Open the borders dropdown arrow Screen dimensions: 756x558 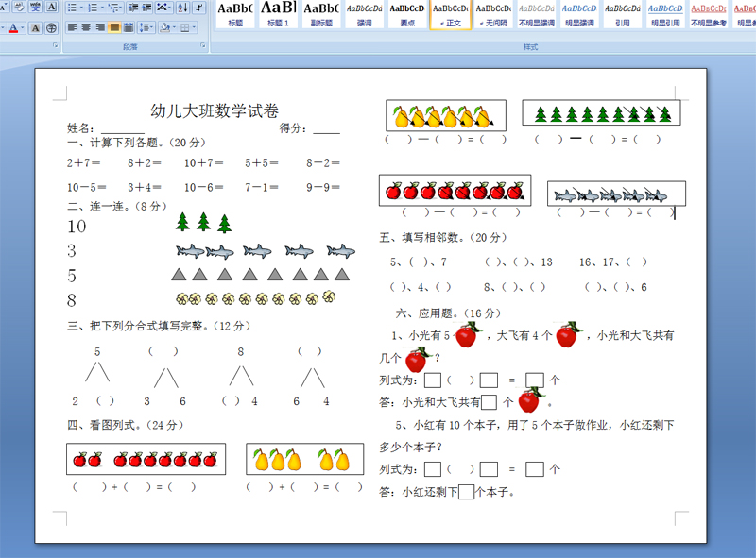(194, 28)
